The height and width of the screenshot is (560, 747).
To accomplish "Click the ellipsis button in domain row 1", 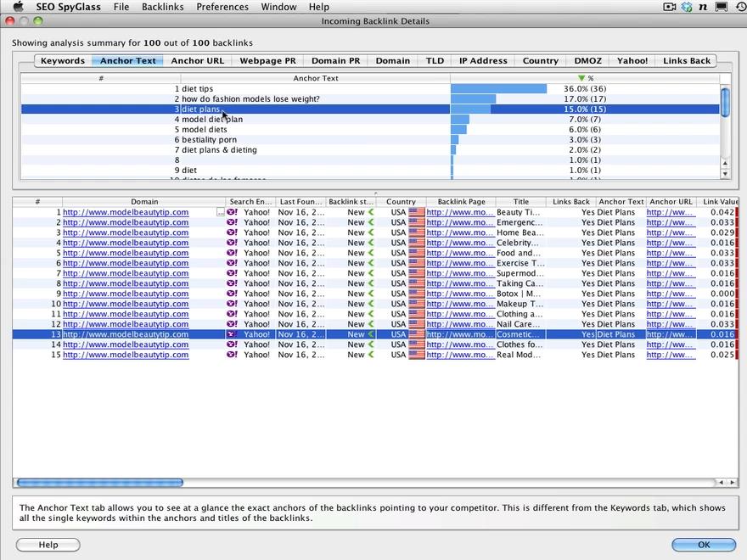I will (x=220, y=212).
